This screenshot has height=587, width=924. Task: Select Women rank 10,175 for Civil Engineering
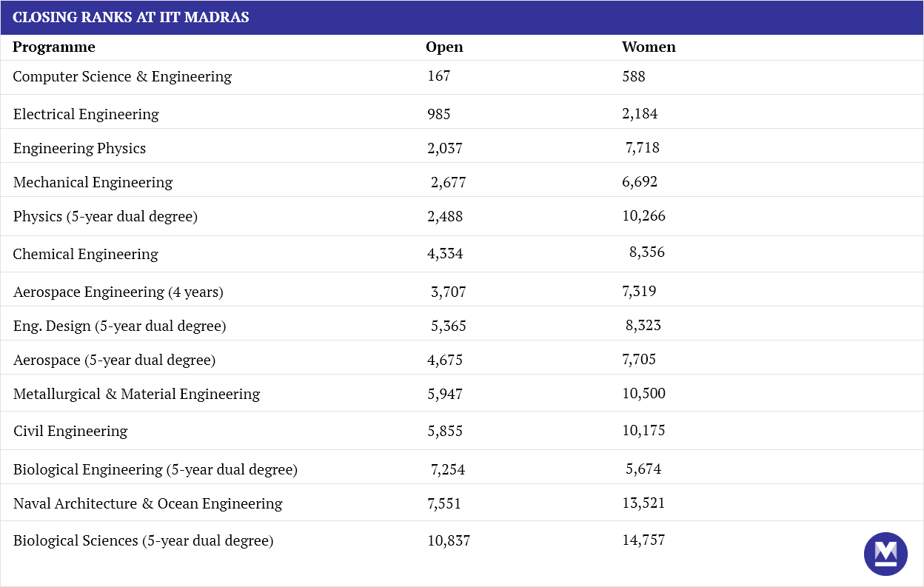point(644,431)
